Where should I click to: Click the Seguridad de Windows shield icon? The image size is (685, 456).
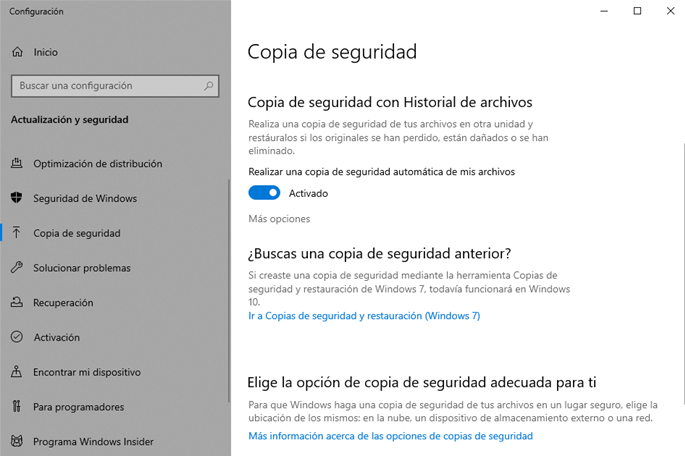(16, 198)
